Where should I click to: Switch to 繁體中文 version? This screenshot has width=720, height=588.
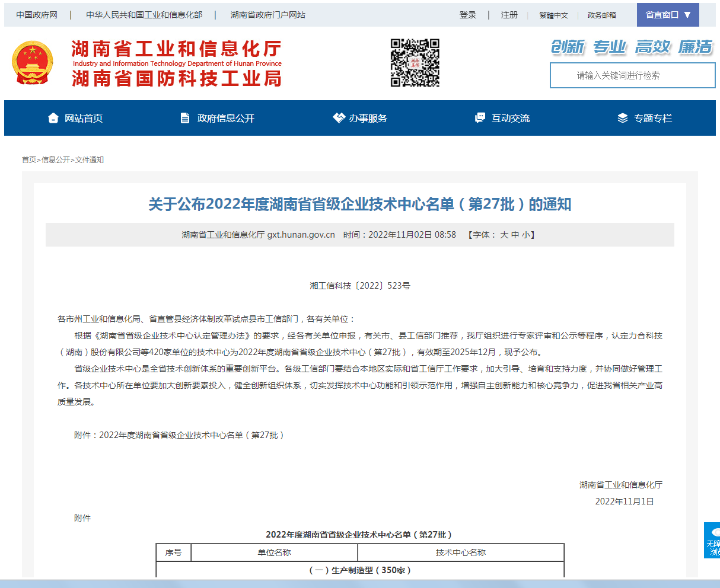[554, 15]
